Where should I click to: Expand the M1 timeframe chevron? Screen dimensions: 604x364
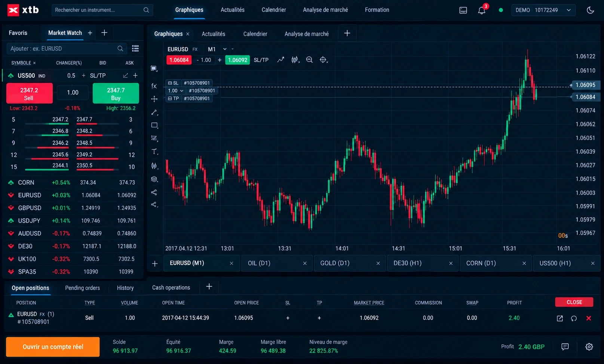pyautogui.click(x=225, y=49)
